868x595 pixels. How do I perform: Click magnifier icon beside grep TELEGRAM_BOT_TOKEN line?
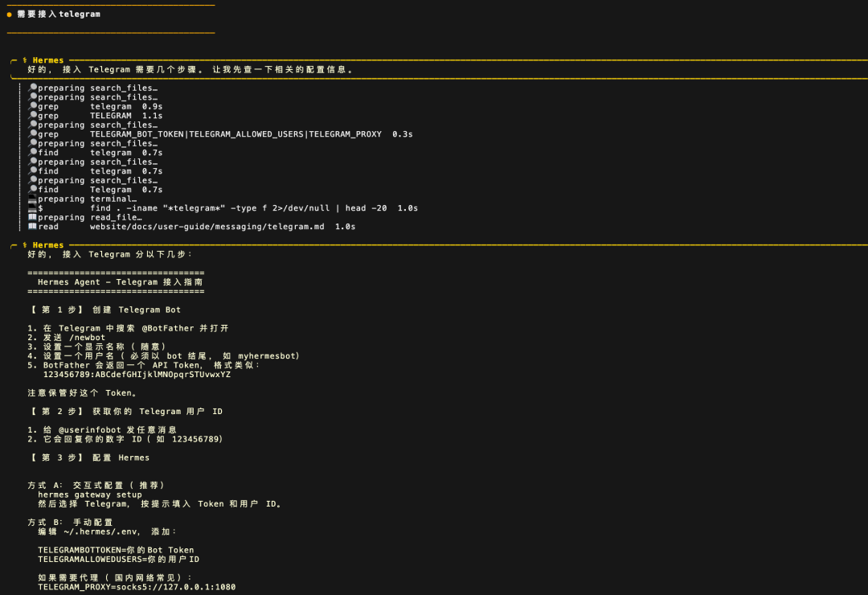[x=32, y=134]
